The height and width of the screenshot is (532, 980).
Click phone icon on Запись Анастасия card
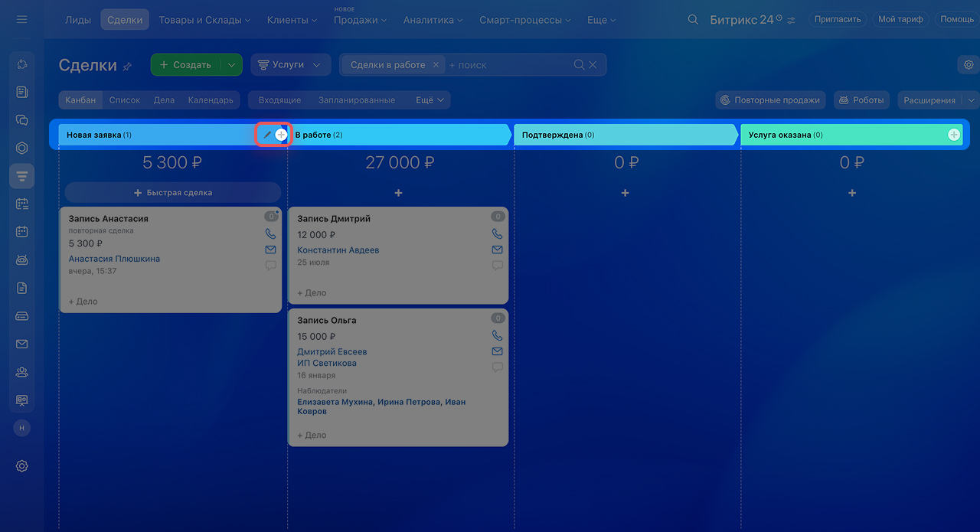[x=270, y=234]
